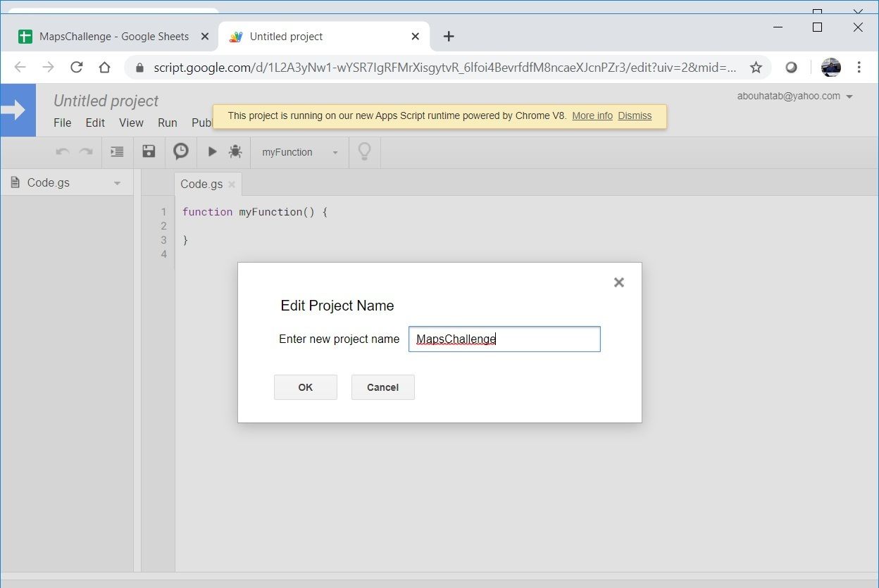Click the Redo arrow icon
This screenshot has width=879, height=588.
coord(85,151)
